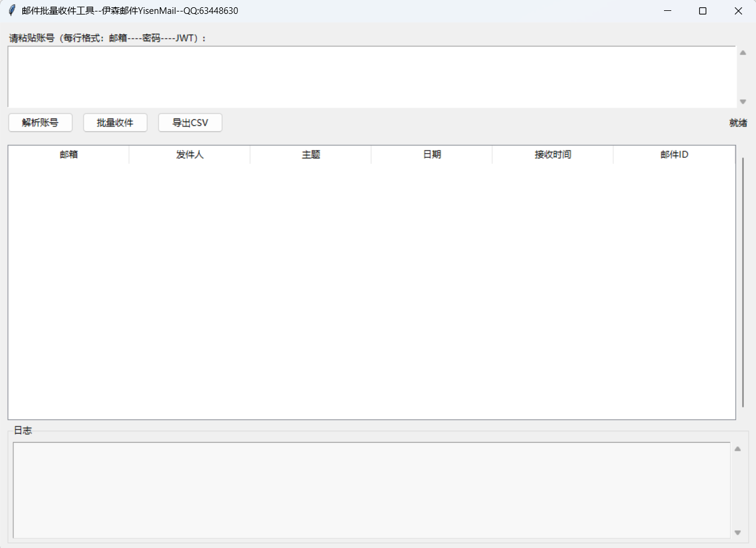Click the feather app icon in title bar
Viewport: 756px width, 548px height.
coord(12,11)
